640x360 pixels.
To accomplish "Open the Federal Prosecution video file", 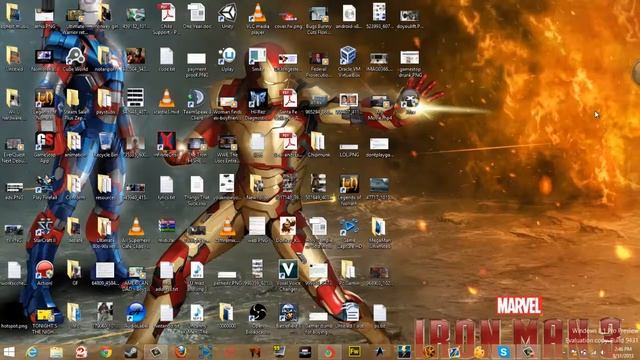I will click(319, 64).
